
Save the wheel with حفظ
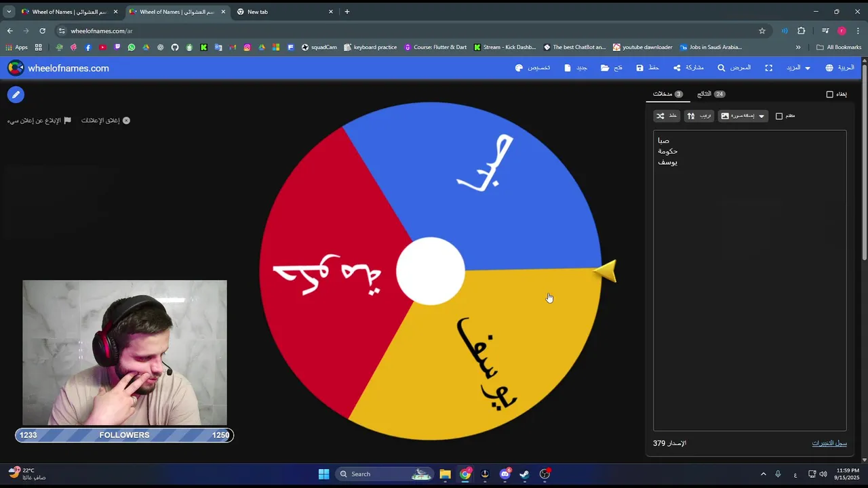pos(648,68)
